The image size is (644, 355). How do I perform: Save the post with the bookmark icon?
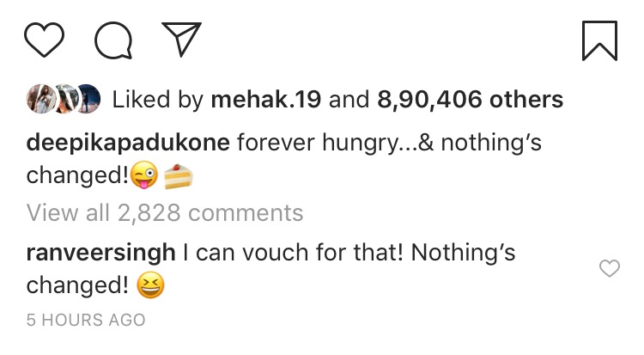tap(599, 40)
